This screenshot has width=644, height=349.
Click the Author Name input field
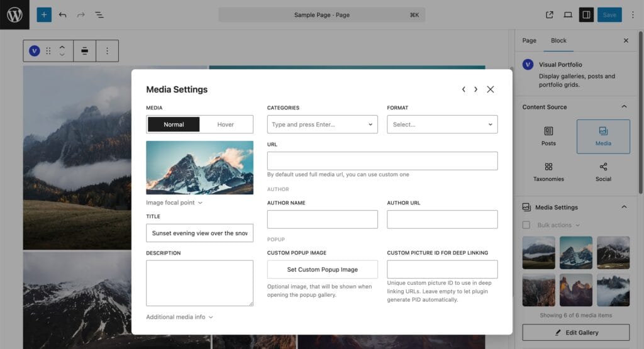(x=323, y=219)
